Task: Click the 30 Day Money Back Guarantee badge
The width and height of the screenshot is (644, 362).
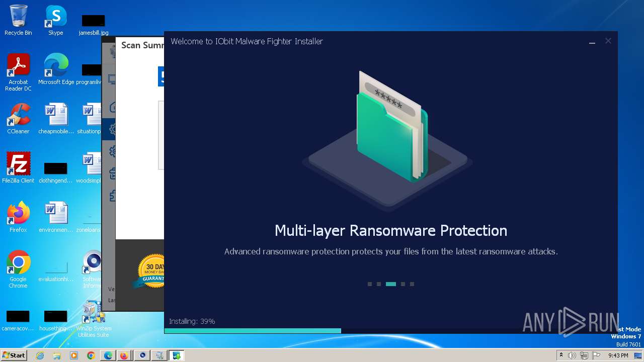Action: pos(149,271)
